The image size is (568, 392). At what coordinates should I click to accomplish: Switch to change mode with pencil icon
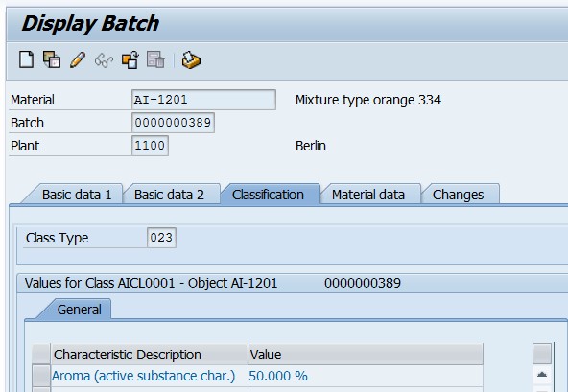point(78,59)
